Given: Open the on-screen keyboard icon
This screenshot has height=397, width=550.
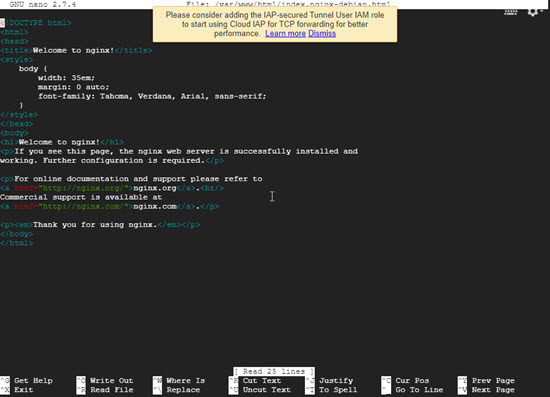Looking at the screenshot, I should pos(511,12).
